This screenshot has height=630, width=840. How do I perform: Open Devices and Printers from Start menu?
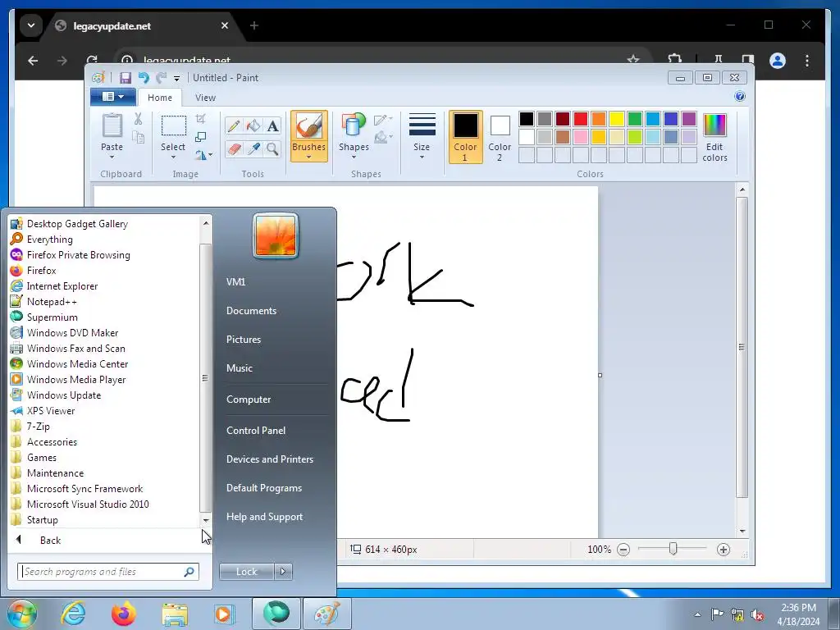click(x=269, y=459)
